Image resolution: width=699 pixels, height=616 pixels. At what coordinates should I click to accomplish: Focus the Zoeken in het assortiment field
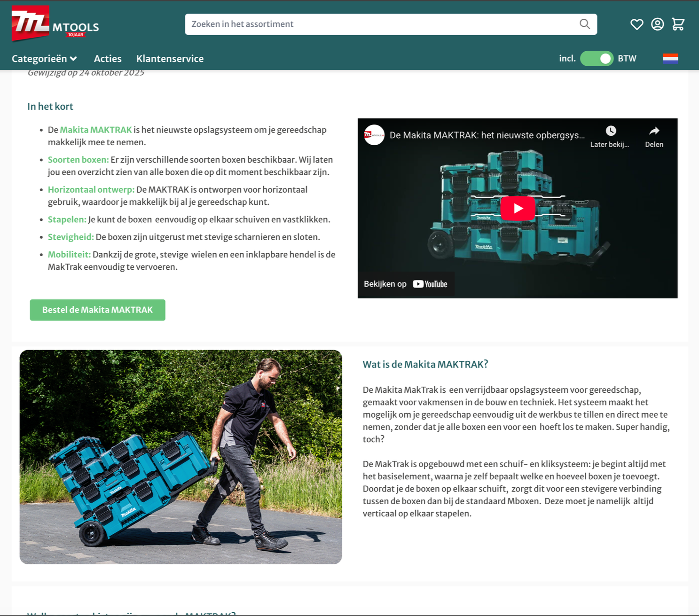[x=391, y=24]
